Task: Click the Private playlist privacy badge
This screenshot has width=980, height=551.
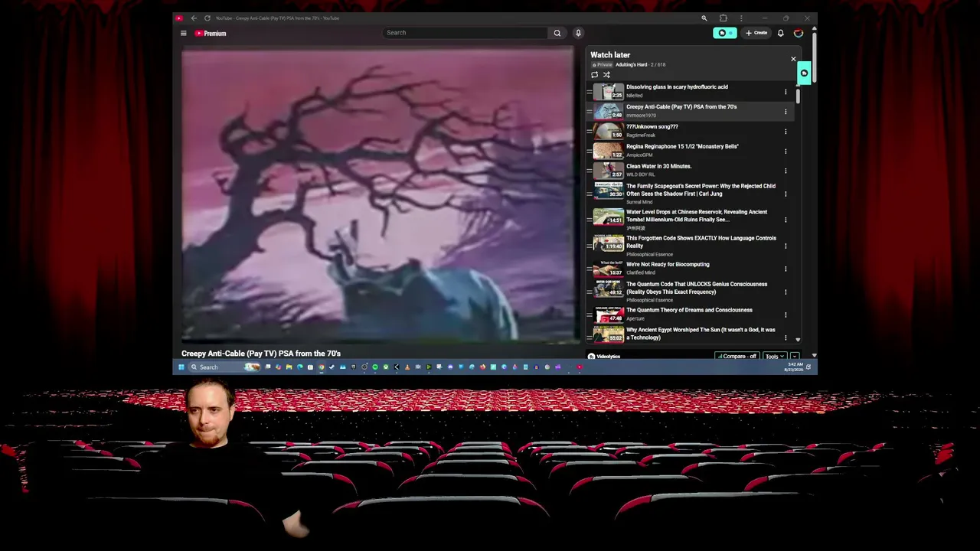Action: point(603,65)
